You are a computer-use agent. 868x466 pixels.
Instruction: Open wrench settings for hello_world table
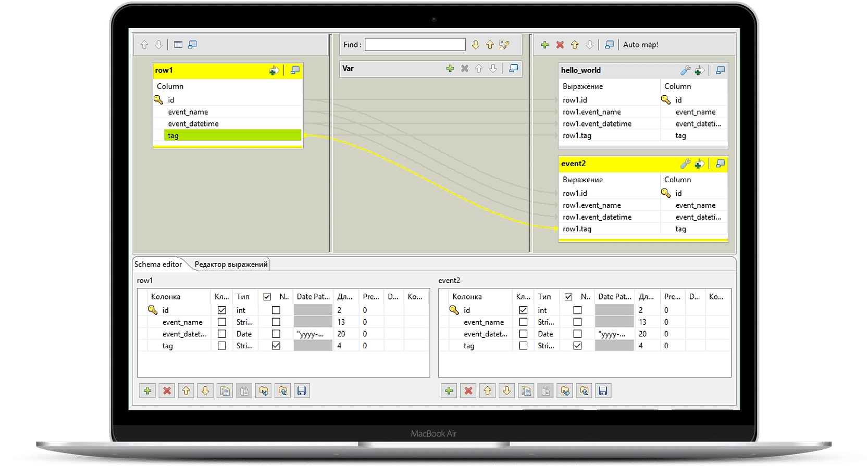(x=685, y=70)
